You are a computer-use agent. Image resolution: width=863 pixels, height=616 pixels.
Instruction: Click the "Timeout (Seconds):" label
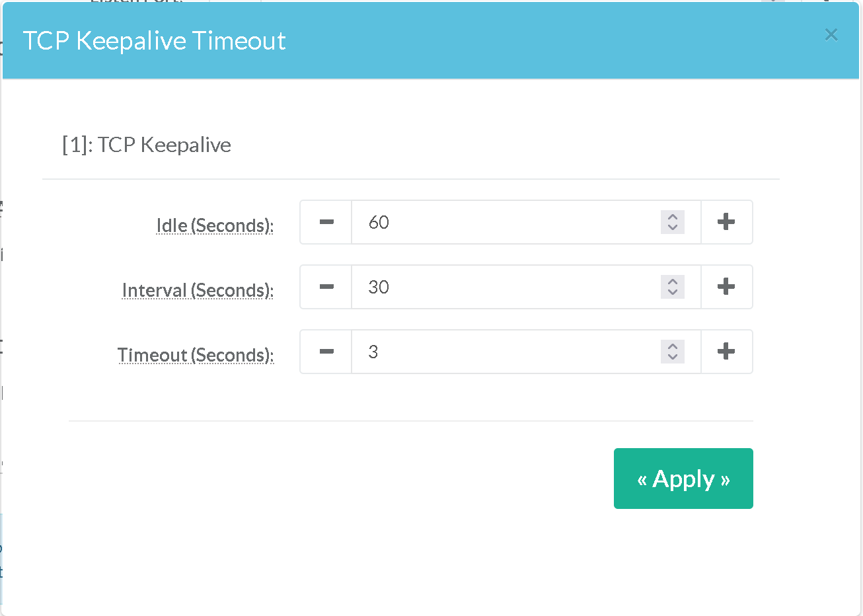pos(196,355)
